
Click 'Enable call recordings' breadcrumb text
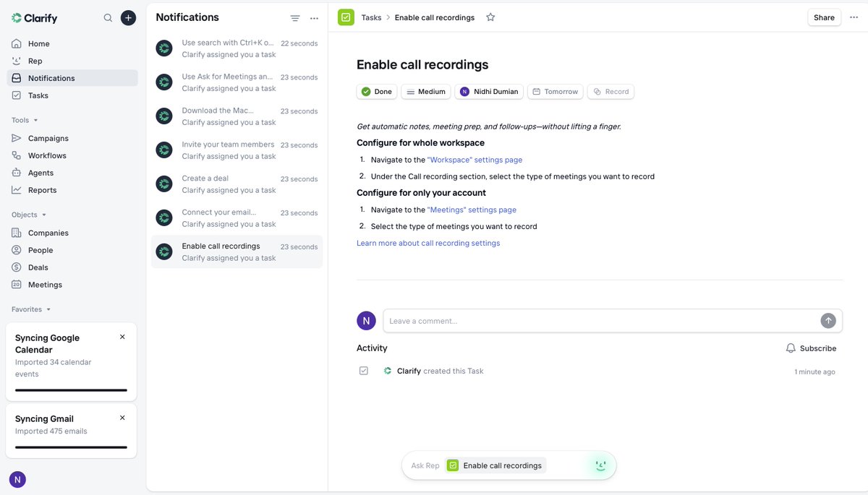[435, 17]
